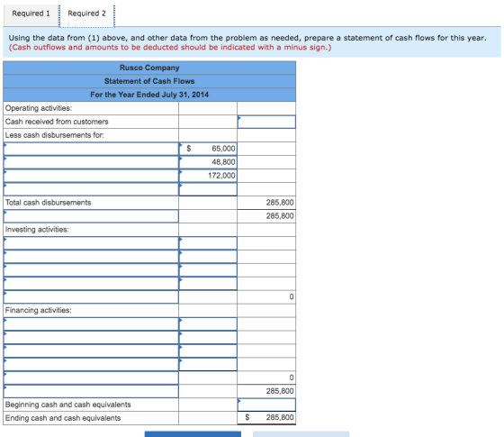Image resolution: width=504 pixels, height=437 pixels.
Task: Open the financing total label dropdown in the zero-total row
Action: point(91,378)
